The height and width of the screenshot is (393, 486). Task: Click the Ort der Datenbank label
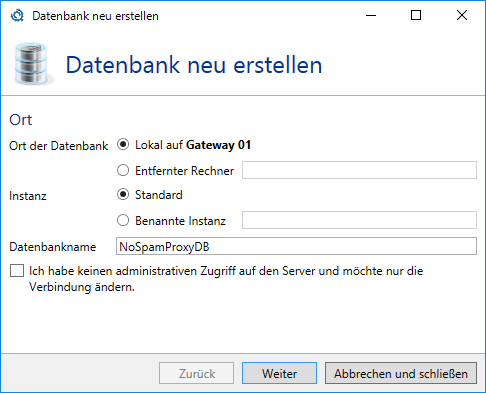pos(59,146)
